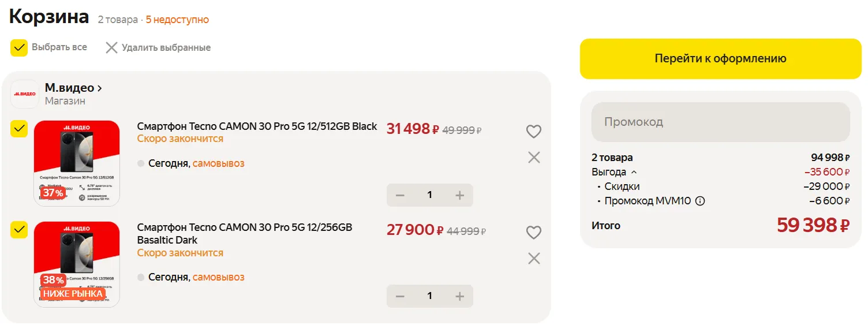Open the М.видео store page chevron link
This screenshot has height=325, width=868.
coord(100,88)
